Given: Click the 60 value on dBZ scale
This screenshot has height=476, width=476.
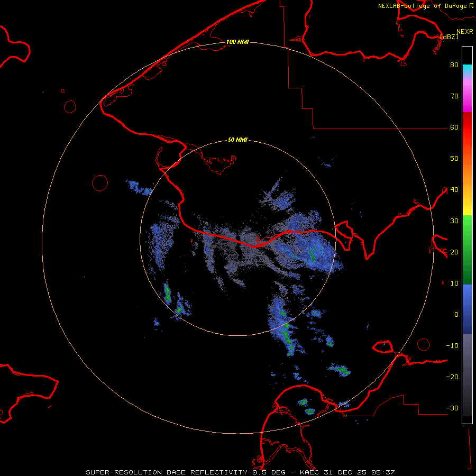Looking at the screenshot, I should click(x=454, y=127).
